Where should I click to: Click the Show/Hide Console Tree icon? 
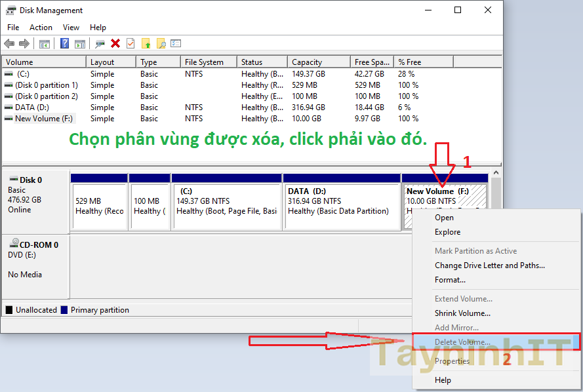point(44,44)
